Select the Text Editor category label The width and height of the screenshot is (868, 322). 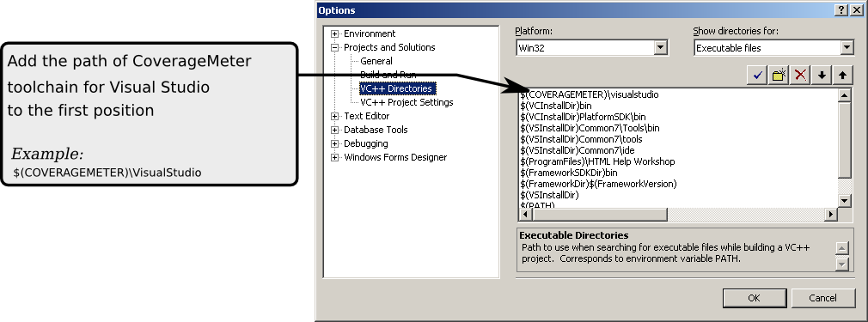tap(366, 116)
